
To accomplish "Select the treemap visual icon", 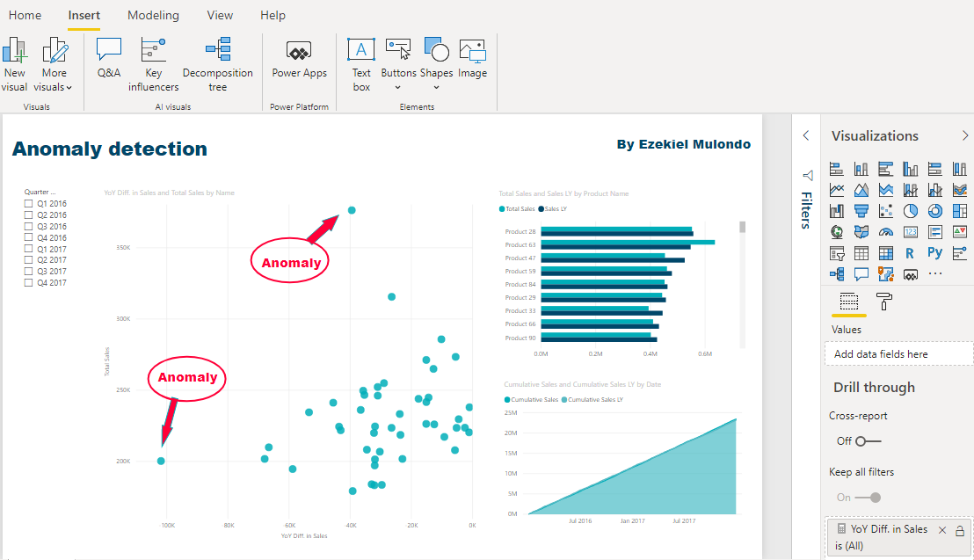I will (x=960, y=210).
